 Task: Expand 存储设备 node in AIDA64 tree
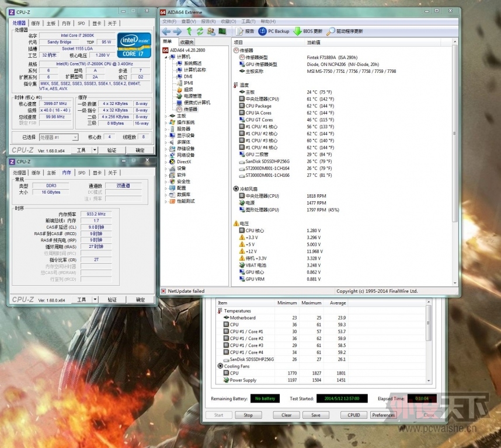166,149
